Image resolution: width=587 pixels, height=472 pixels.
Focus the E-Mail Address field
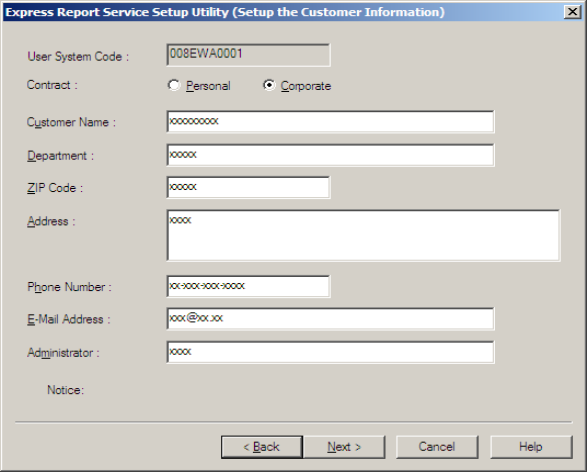[330, 319]
